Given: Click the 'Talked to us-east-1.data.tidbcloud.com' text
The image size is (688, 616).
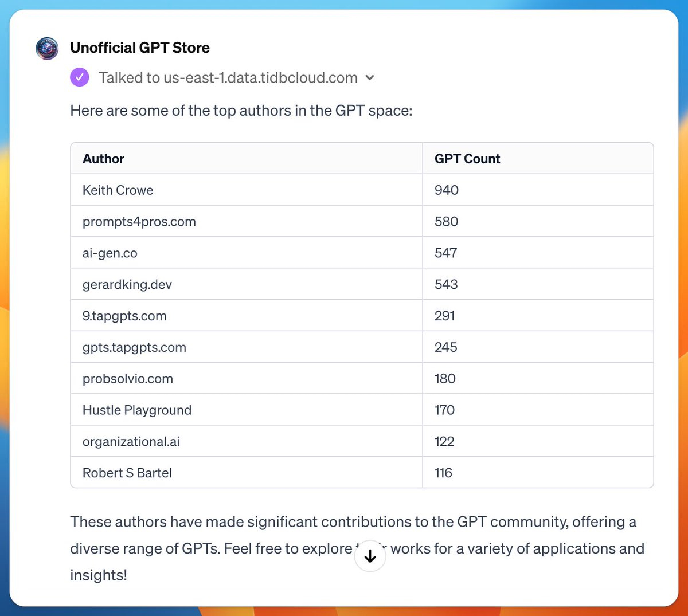Looking at the screenshot, I should 228,77.
